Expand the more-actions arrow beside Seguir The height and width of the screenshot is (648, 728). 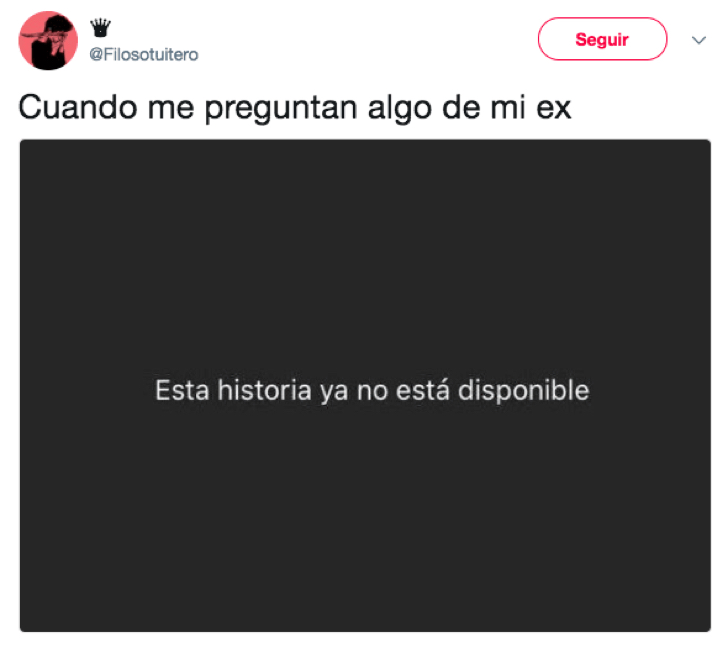pyautogui.click(x=699, y=40)
